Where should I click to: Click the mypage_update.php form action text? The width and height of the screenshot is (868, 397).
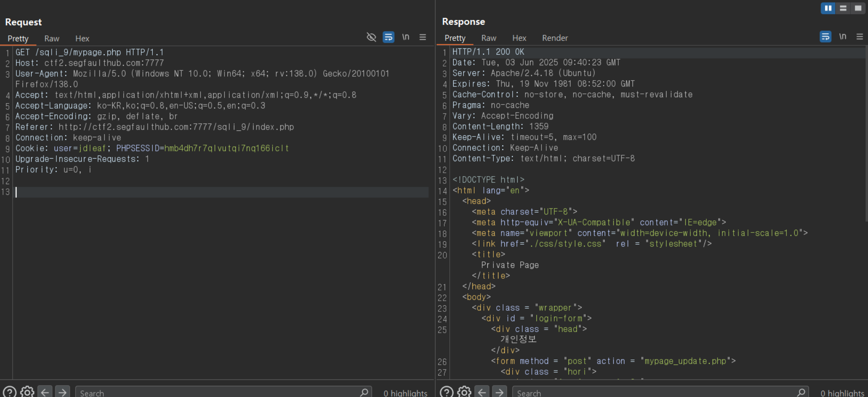click(685, 361)
